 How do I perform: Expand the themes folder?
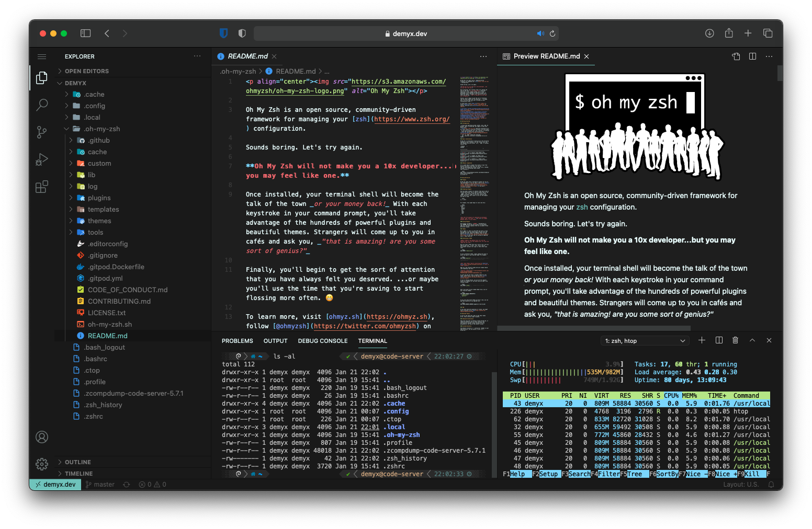(x=133, y=221)
